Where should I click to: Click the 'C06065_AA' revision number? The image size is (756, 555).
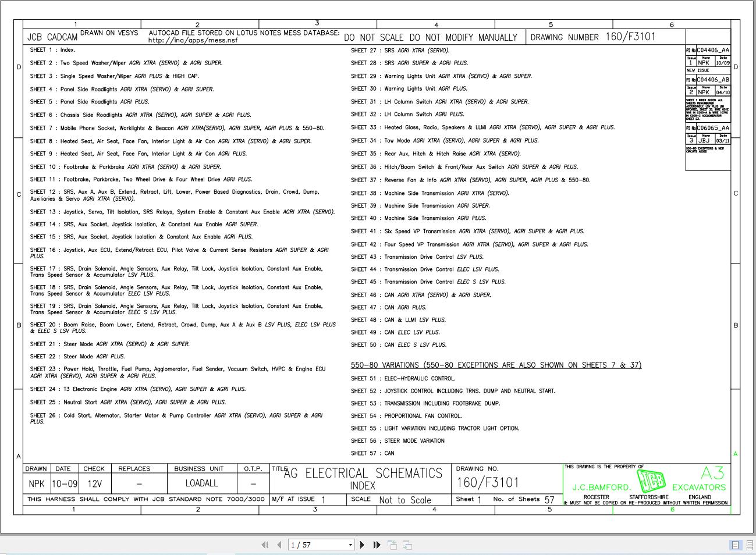[713, 128]
